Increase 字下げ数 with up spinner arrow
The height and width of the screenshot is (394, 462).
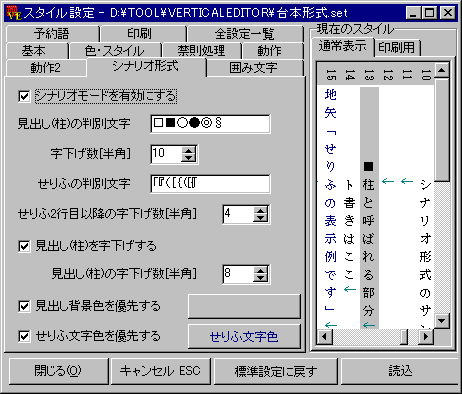pyautogui.click(x=188, y=150)
